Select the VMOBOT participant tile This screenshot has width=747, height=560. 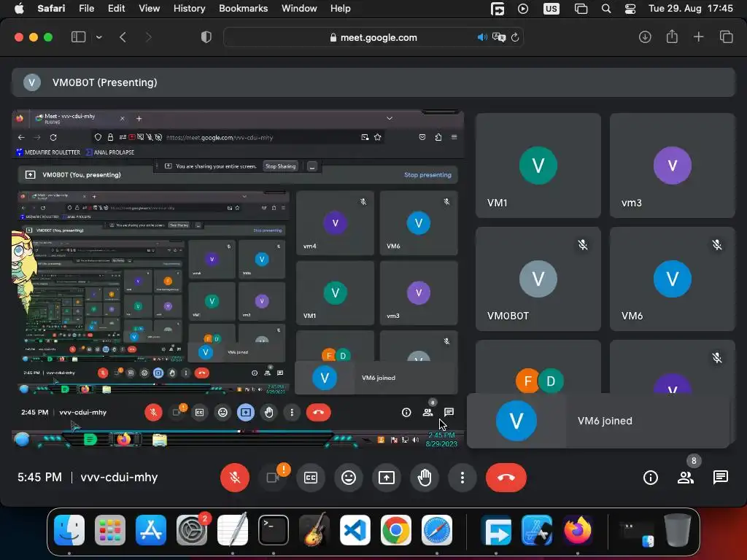[x=538, y=279]
